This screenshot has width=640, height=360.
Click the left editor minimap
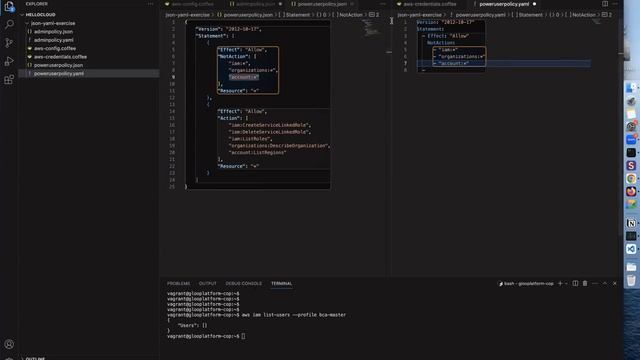click(371, 28)
